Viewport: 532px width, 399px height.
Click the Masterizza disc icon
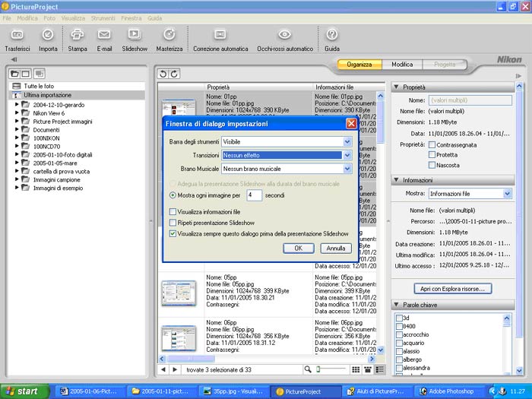(169, 34)
